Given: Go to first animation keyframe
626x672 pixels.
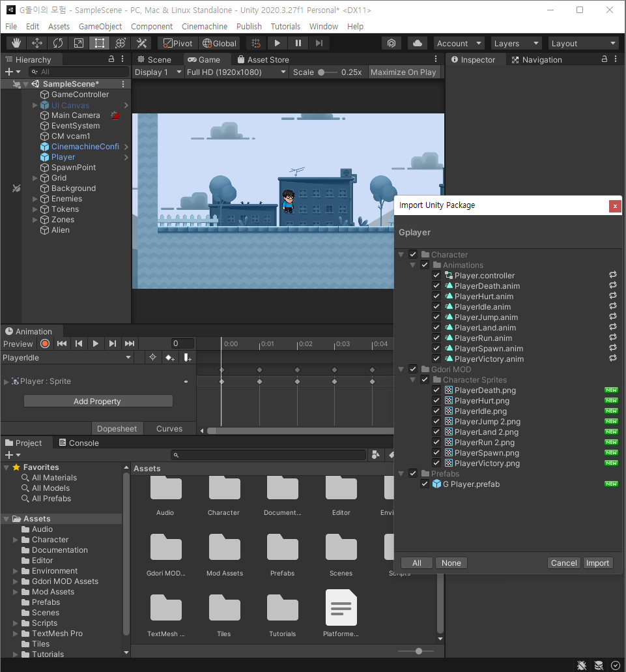Looking at the screenshot, I should click(x=62, y=343).
